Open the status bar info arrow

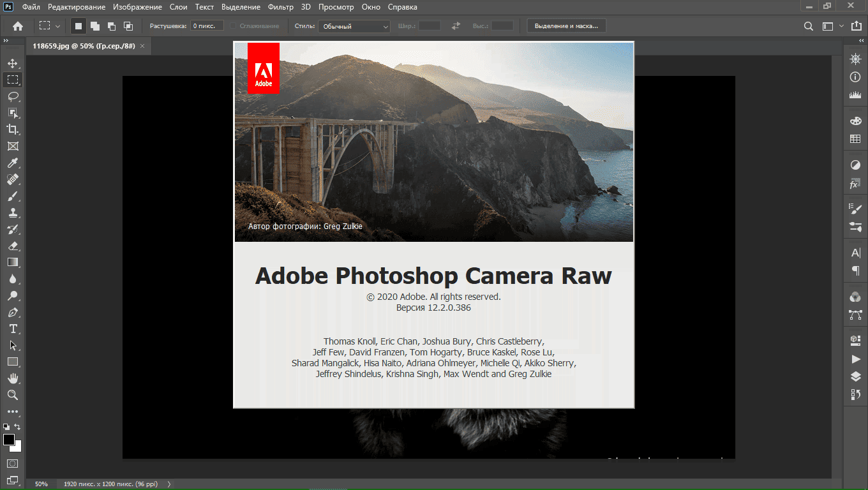[x=169, y=484]
